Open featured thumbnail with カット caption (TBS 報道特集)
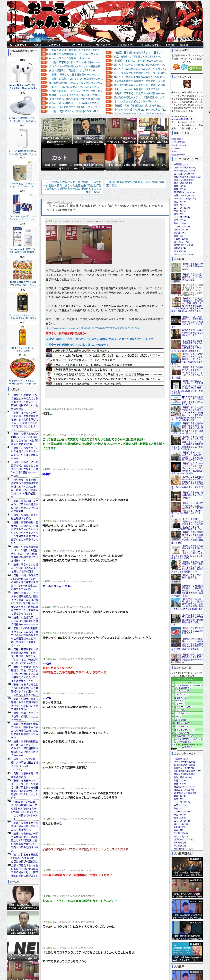The width and height of the screenshot is (210, 980). [73, 157]
